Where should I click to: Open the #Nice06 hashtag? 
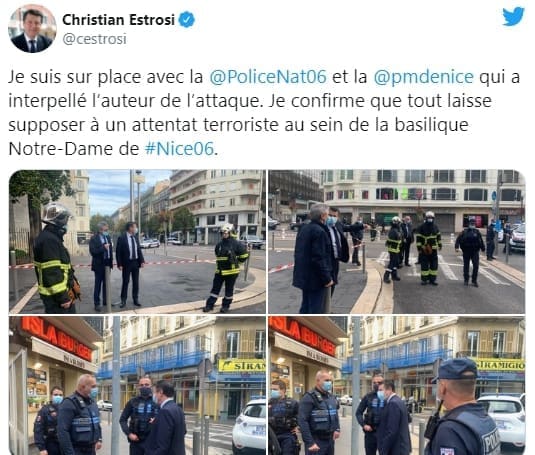click(179, 149)
